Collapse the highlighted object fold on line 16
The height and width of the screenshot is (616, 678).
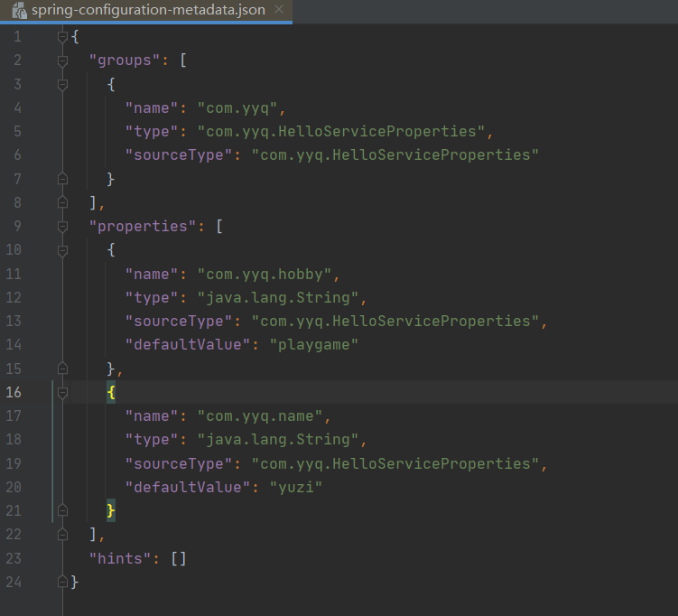(x=62, y=392)
